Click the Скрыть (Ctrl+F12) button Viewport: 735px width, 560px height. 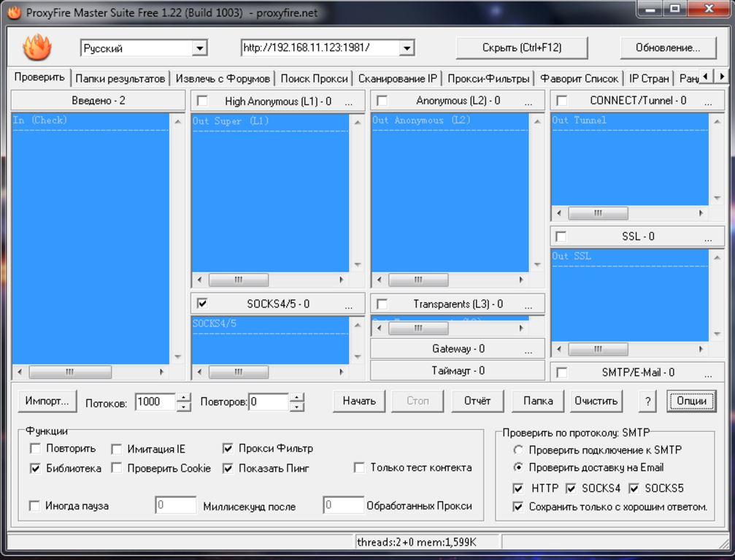(522, 48)
